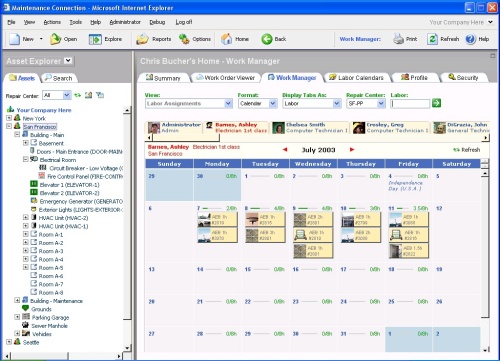Open the View Labor Assignments dropdown
The image size is (500, 361).
[189, 104]
